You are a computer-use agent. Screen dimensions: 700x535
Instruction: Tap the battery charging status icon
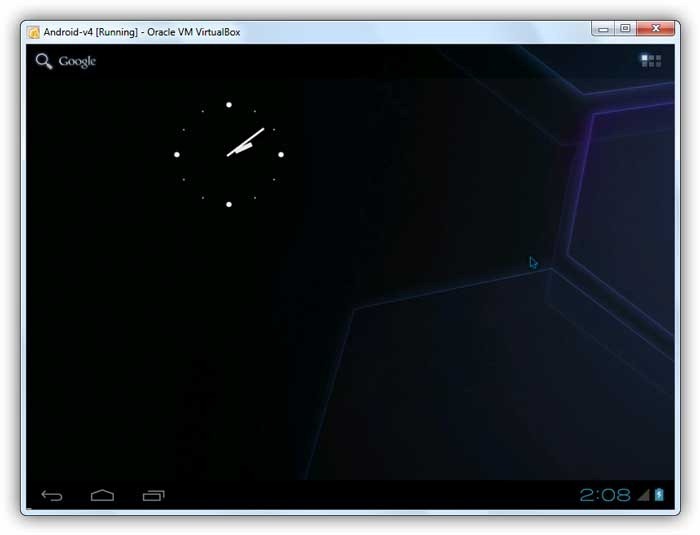click(x=659, y=495)
